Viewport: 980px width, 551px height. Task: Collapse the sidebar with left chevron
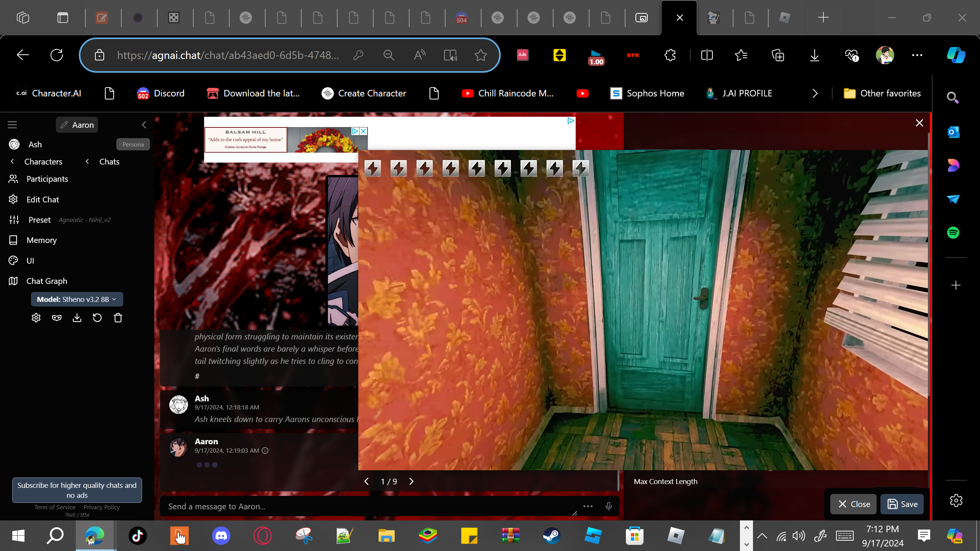144,125
